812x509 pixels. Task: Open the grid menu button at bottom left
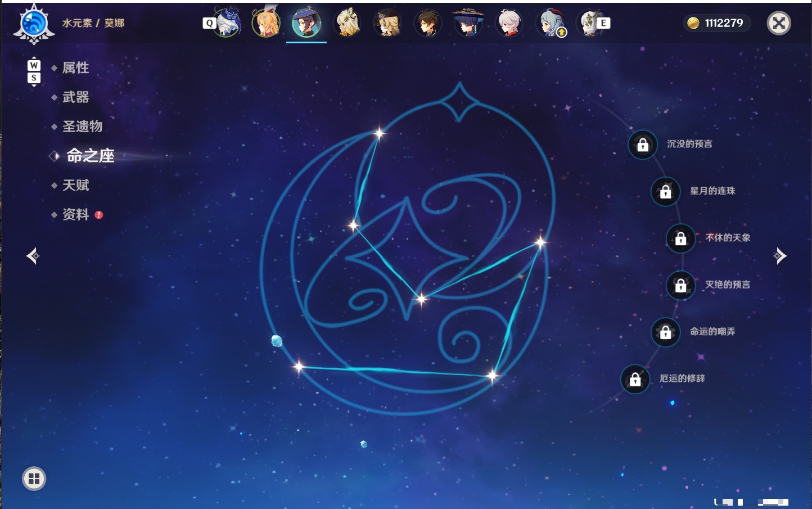(34, 479)
